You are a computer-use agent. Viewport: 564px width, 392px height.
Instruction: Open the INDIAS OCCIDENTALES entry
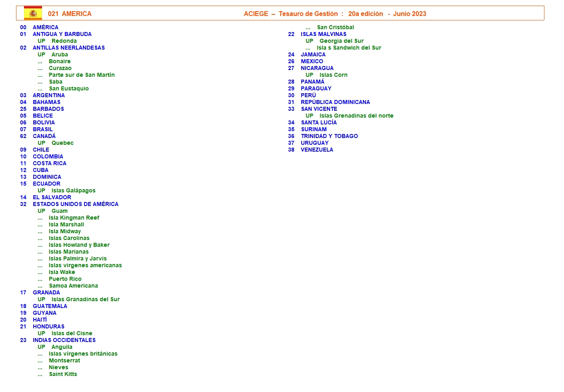(x=64, y=340)
